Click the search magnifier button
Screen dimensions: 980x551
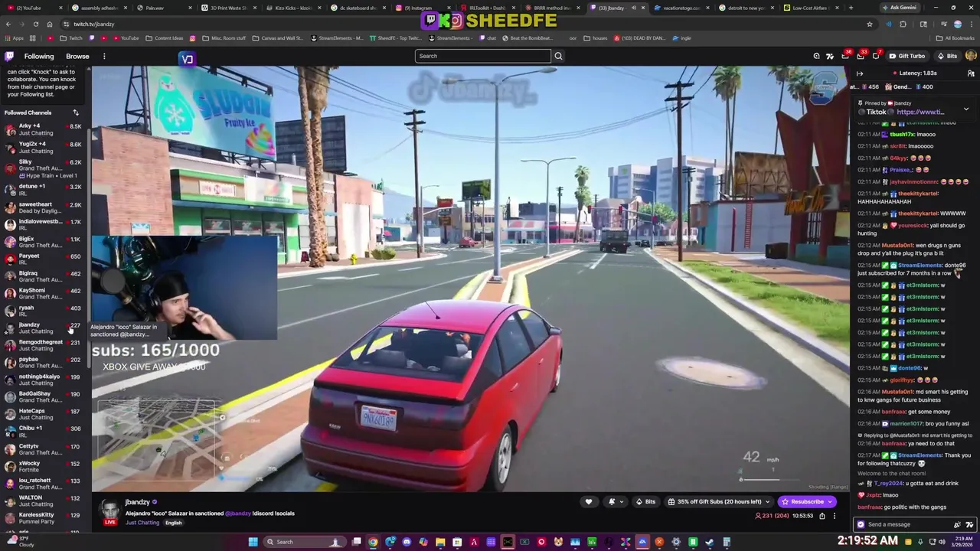(558, 56)
